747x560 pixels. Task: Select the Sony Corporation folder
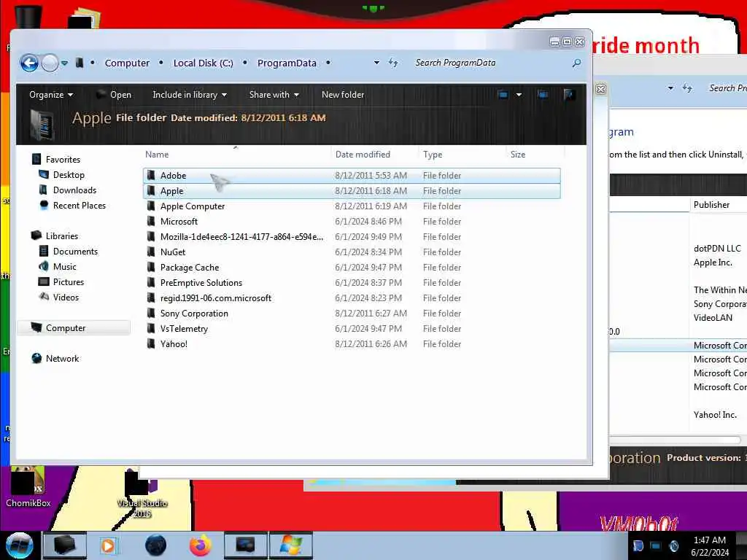coord(352,314)
